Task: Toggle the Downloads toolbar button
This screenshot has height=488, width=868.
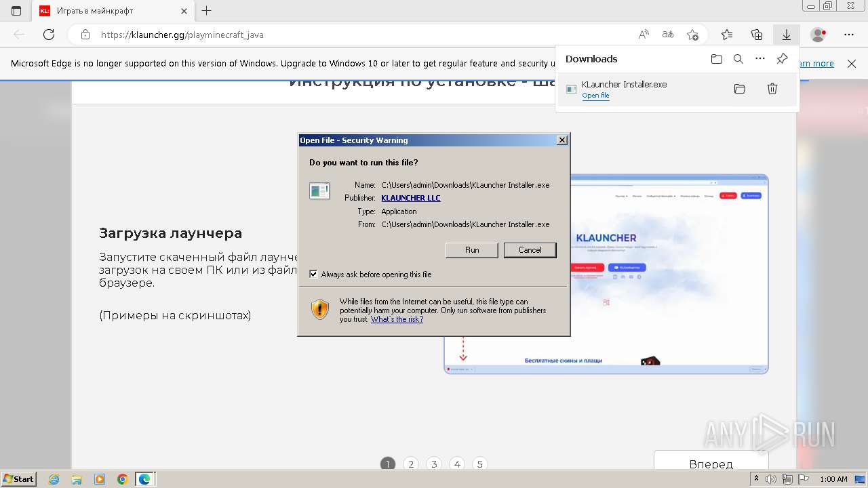Action: [x=787, y=35]
